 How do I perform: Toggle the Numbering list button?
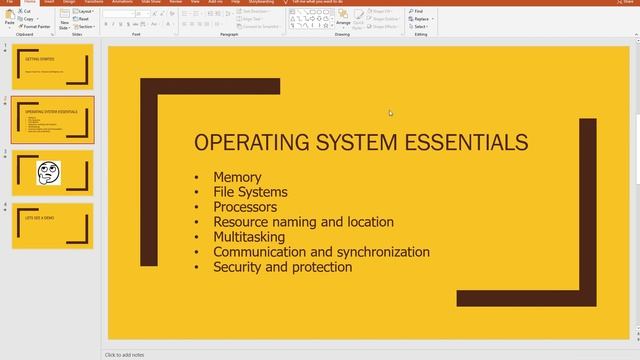click(196, 14)
